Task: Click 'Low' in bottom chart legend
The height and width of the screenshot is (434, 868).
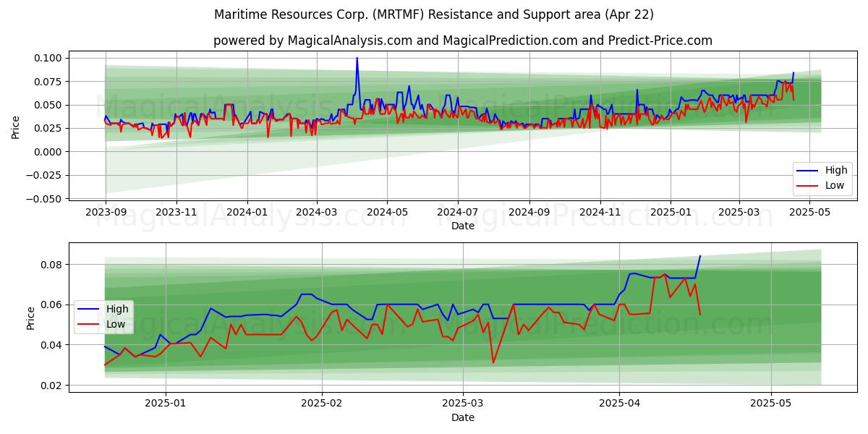Action: point(115,324)
